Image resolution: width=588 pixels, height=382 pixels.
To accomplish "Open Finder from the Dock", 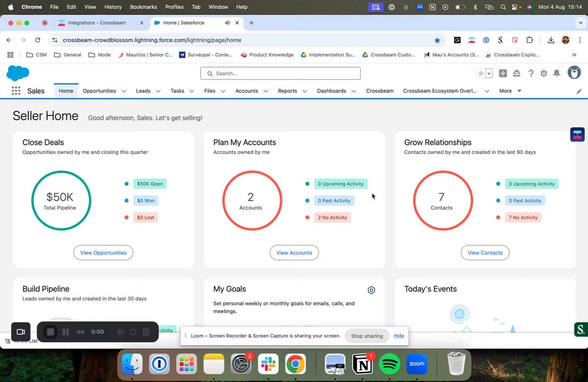I will coord(132,365).
